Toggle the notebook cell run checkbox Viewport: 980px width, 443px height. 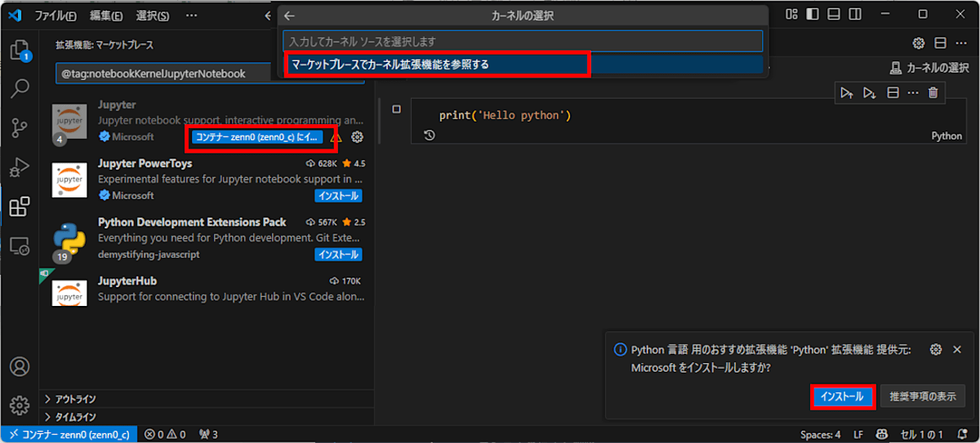(x=396, y=109)
